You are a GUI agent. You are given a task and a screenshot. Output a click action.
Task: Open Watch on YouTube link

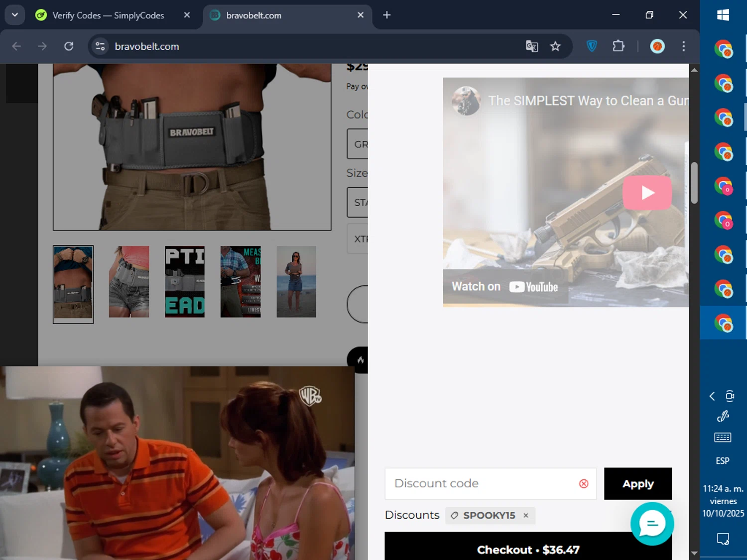[505, 287]
